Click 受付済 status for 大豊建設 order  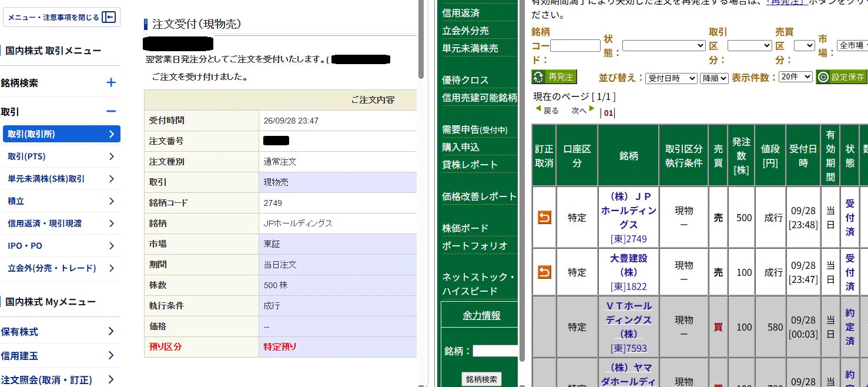(x=850, y=272)
